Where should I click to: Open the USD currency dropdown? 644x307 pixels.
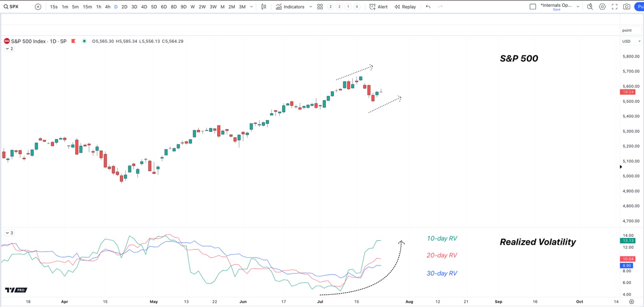tap(631, 41)
